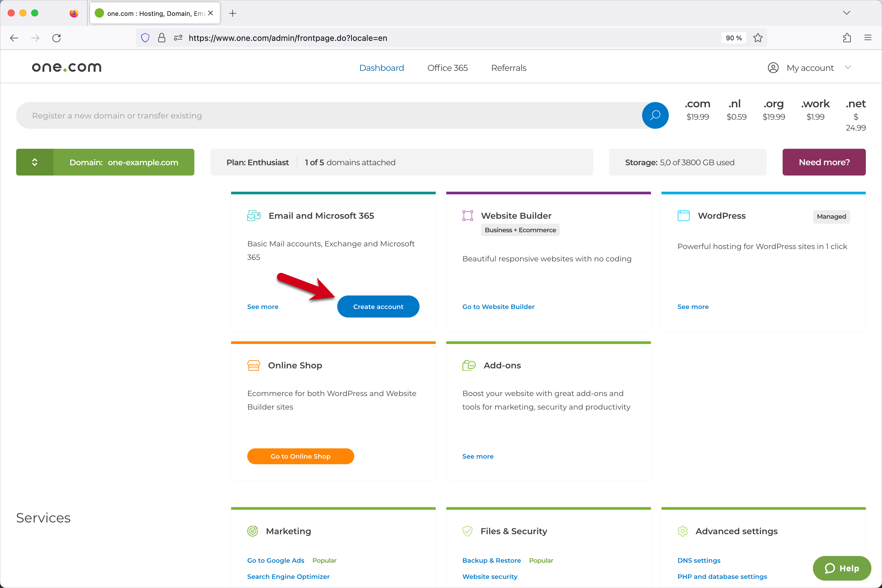Click the WordPress icon
882x588 pixels.
click(x=682, y=215)
